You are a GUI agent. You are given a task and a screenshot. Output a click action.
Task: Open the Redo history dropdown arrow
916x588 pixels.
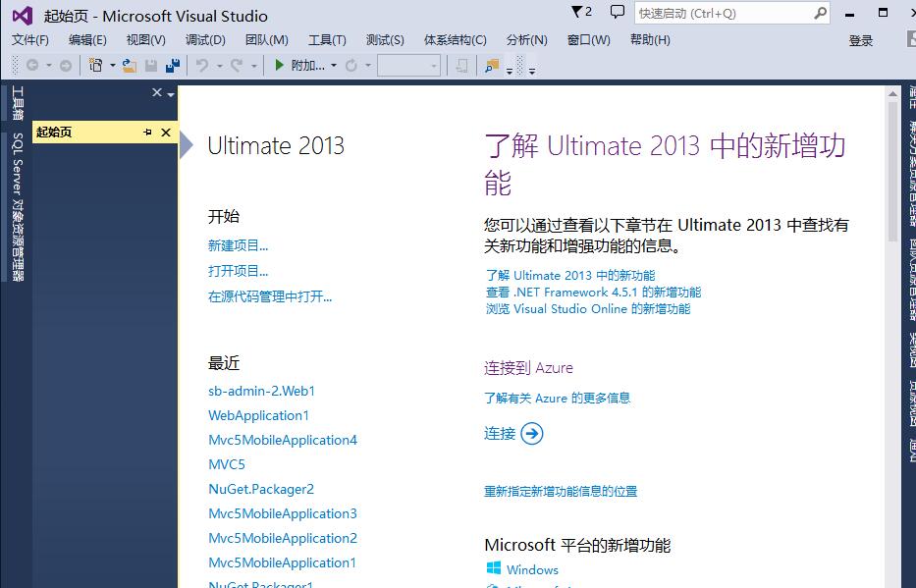253,66
